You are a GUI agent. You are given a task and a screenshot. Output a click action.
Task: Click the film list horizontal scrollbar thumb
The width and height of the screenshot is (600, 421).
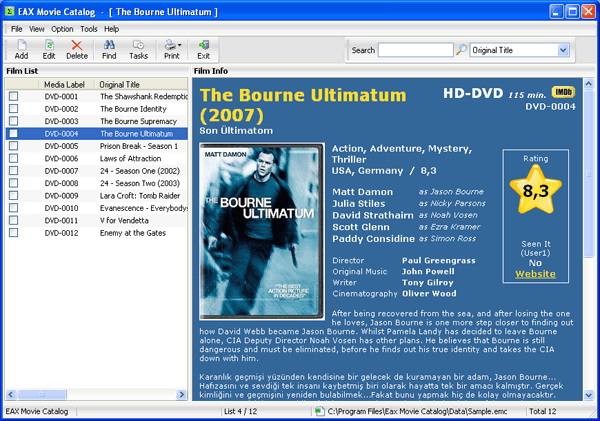pos(42,394)
